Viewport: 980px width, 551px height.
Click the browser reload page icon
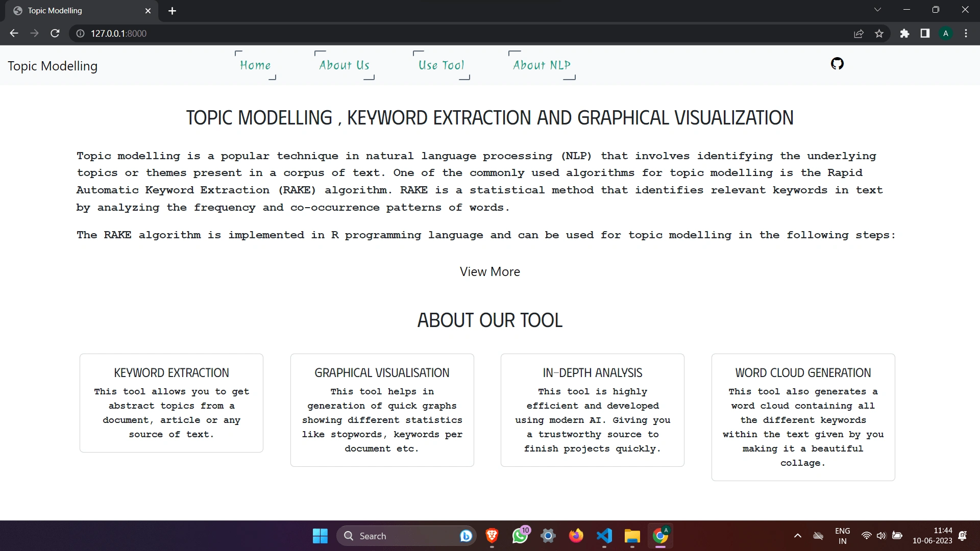(x=55, y=34)
